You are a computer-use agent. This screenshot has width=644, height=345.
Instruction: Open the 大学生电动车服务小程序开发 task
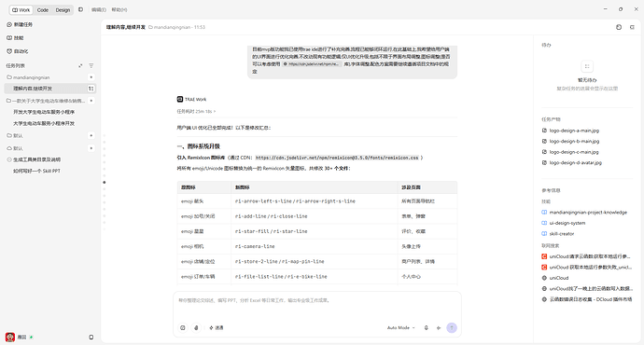click(44, 123)
